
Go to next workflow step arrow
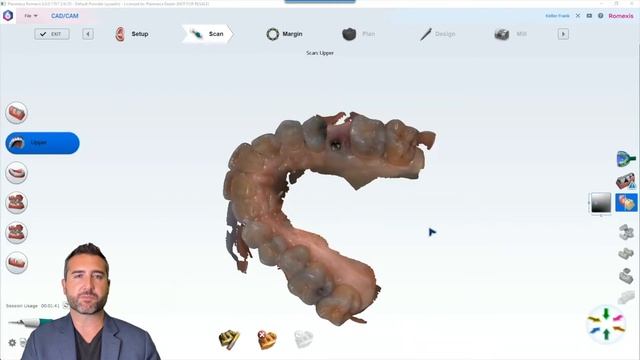tap(563, 34)
